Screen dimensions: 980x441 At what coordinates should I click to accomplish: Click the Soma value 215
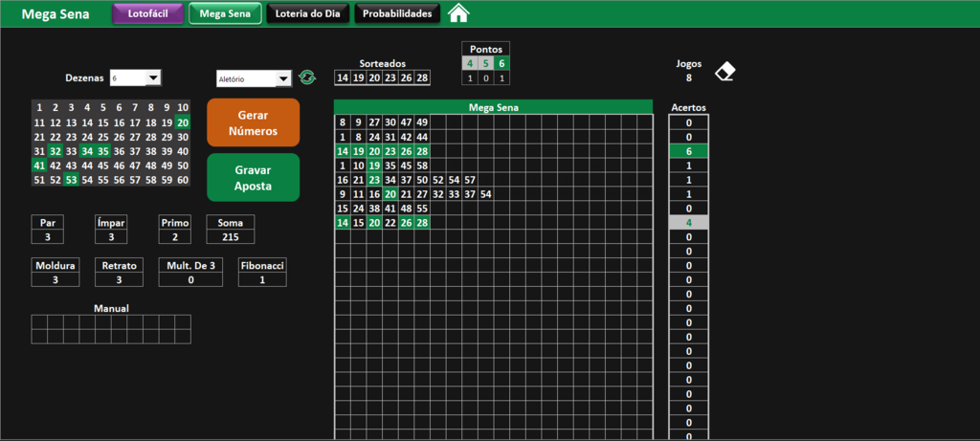coord(230,236)
